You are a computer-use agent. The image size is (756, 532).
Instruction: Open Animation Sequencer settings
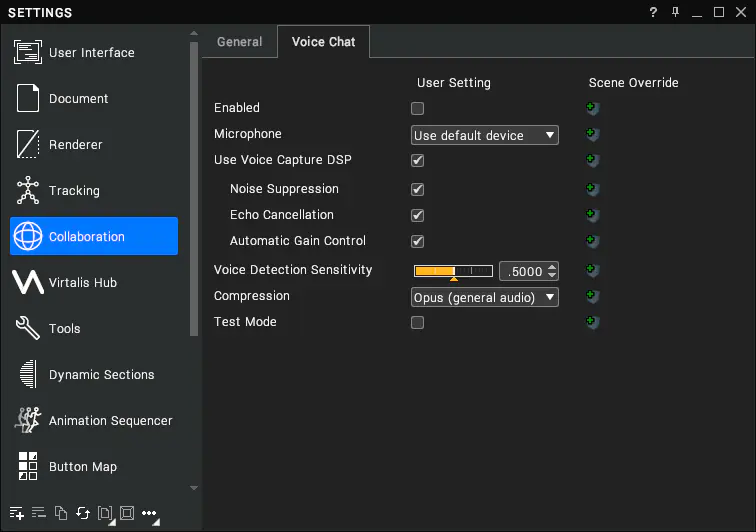click(94, 421)
